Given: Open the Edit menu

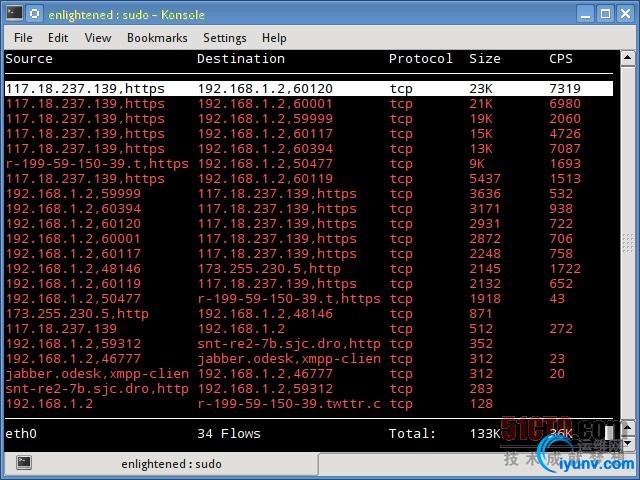Looking at the screenshot, I should (58, 38).
